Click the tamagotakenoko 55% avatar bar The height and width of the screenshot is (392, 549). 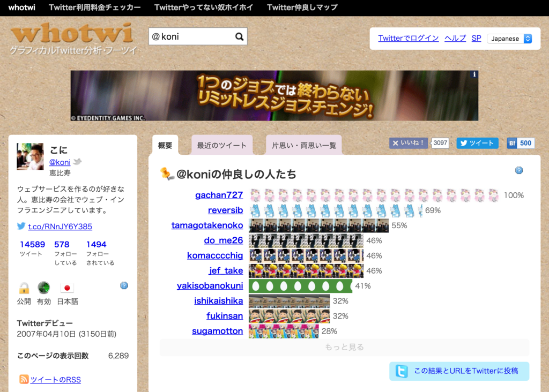tap(318, 225)
